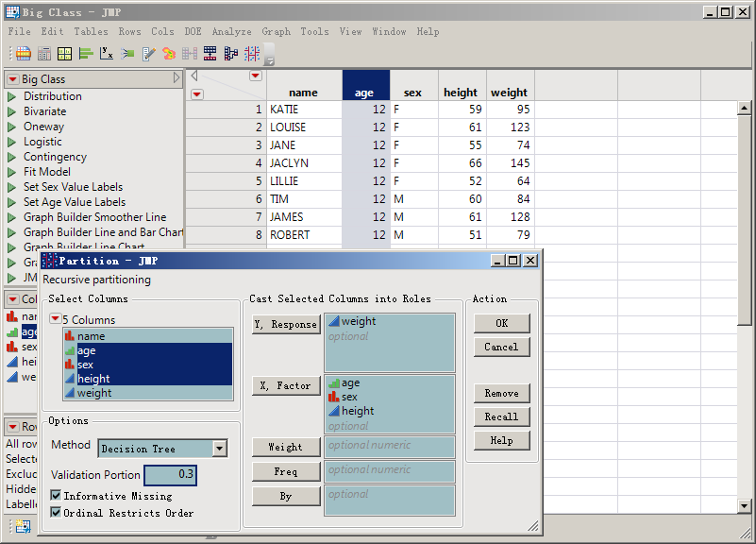Screen dimensions: 756x544
Task: Uncheck Ordinal Restricts Order option
Action: click(56, 513)
